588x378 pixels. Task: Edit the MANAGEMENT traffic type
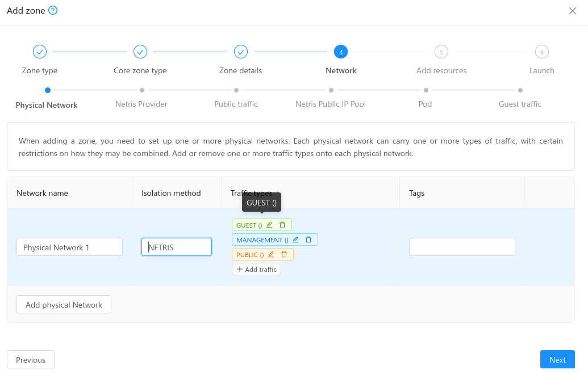point(295,240)
